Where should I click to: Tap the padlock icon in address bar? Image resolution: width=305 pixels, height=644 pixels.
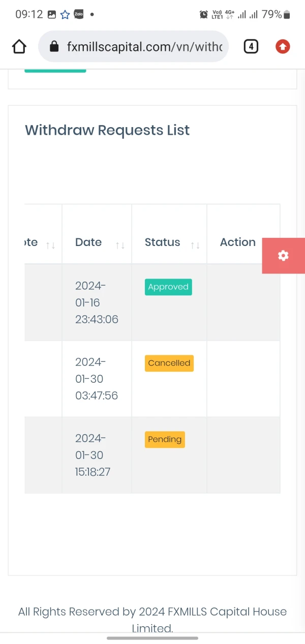tap(54, 47)
